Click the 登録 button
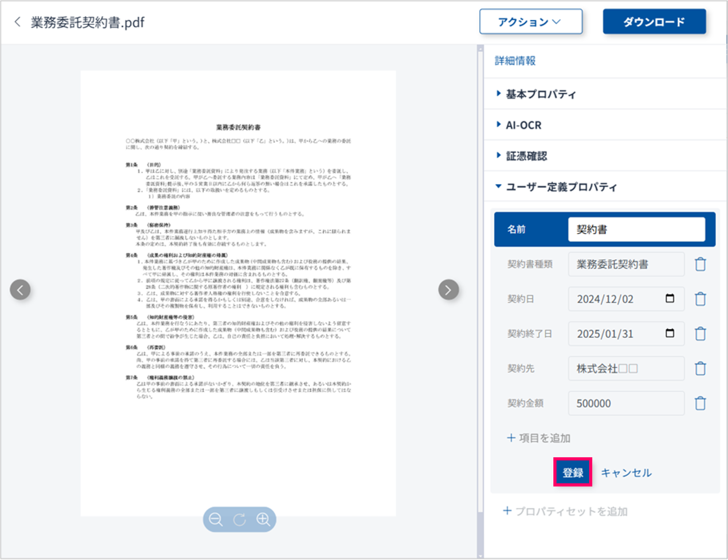728x560 pixels. coord(572,472)
